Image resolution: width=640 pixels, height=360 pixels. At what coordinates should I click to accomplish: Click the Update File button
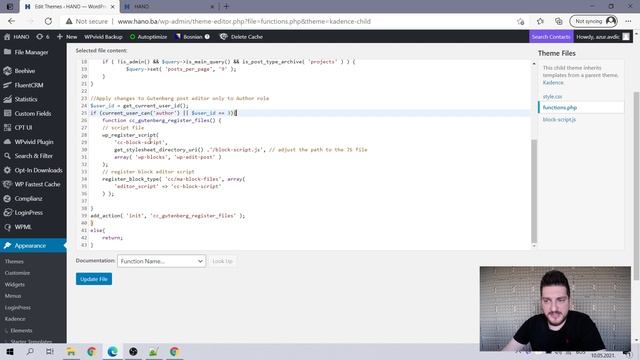point(94,279)
